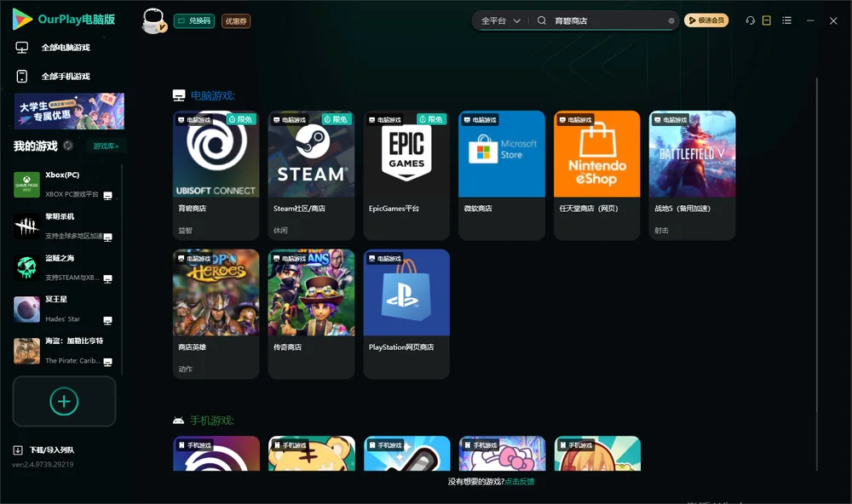Select the Xbox(PC) game icon
The height and width of the screenshot is (504, 852).
point(26,185)
